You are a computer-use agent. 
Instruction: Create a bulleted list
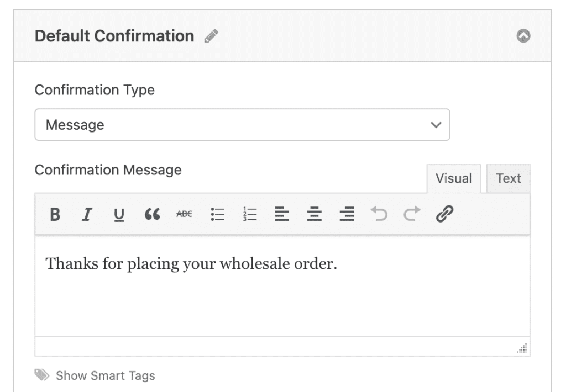click(217, 214)
